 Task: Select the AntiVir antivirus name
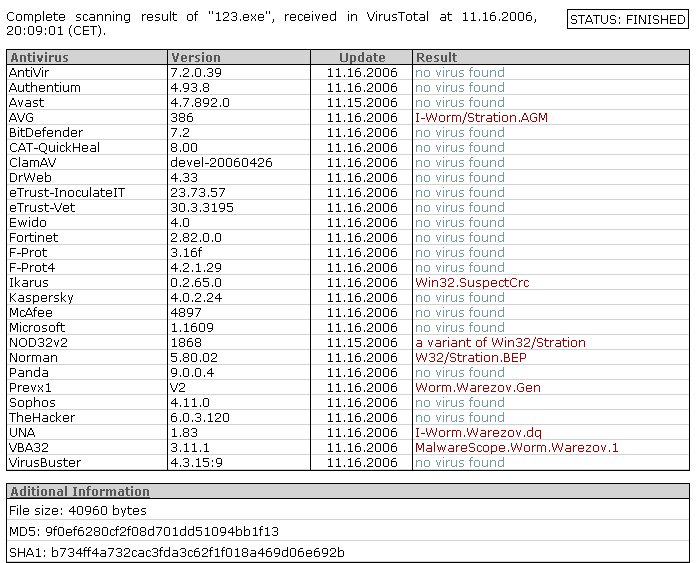click(29, 72)
